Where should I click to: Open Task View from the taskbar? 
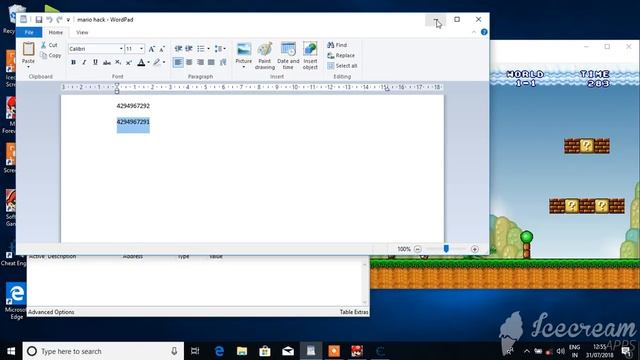coord(195,351)
